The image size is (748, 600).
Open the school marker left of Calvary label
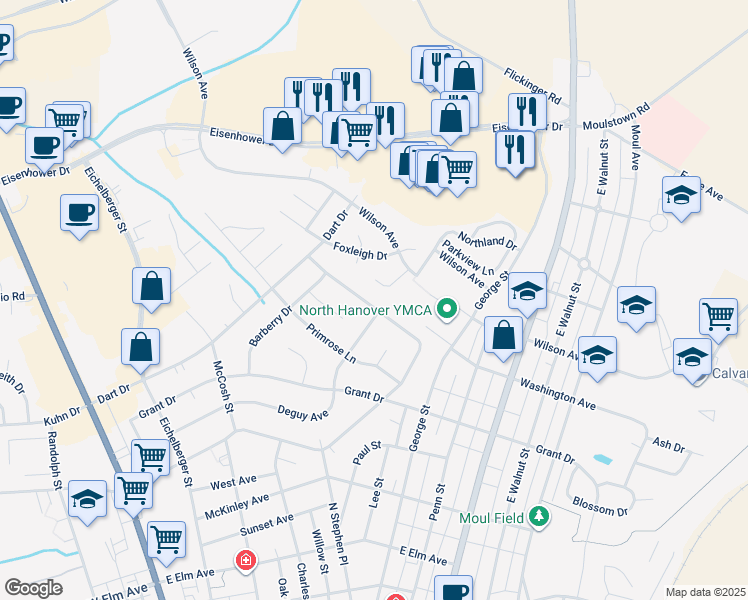click(x=692, y=359)
